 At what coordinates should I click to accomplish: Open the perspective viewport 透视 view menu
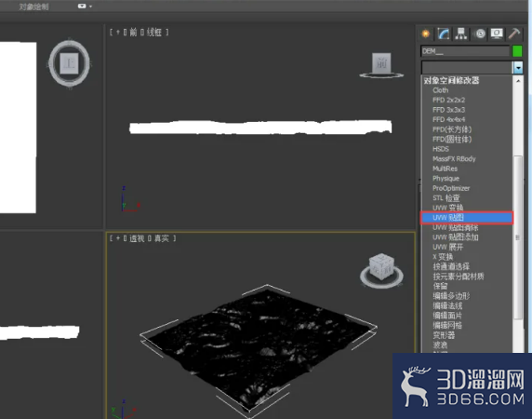pyautogui.click(x=137, y=238)
